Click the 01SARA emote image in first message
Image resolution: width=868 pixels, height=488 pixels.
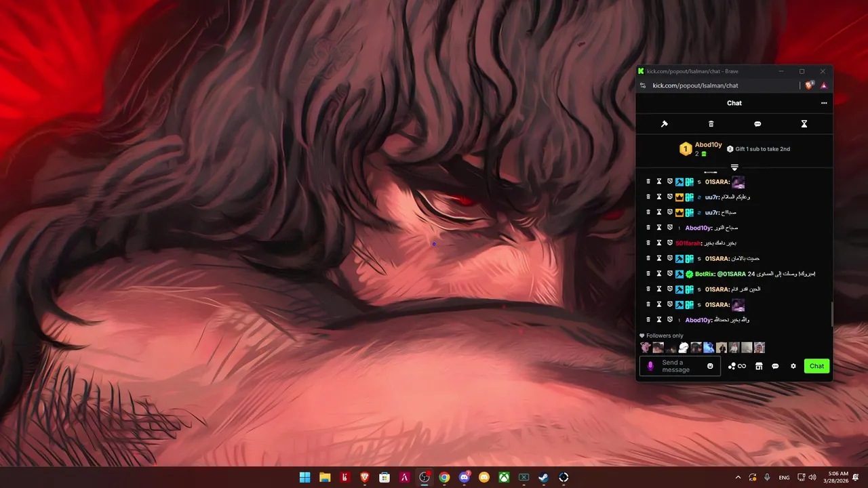click(738, 182)
